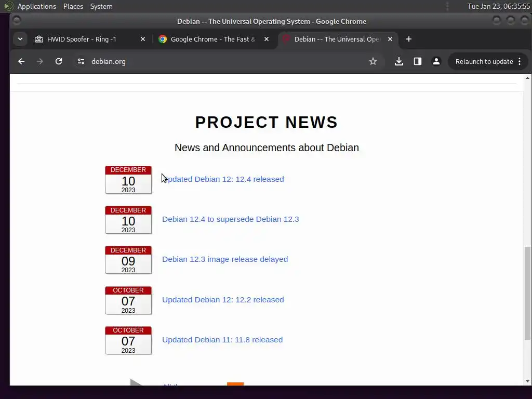The image size is (532, 399).
Task: Open the Chrome three-dot menu
Action: (x=520, y=61)
